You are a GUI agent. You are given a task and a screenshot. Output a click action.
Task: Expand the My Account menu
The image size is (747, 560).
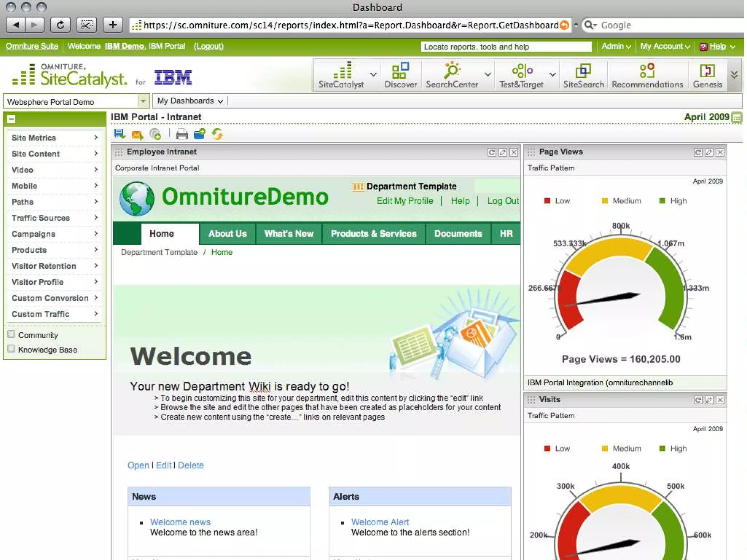pyautogui.click(x=665, y=47)
